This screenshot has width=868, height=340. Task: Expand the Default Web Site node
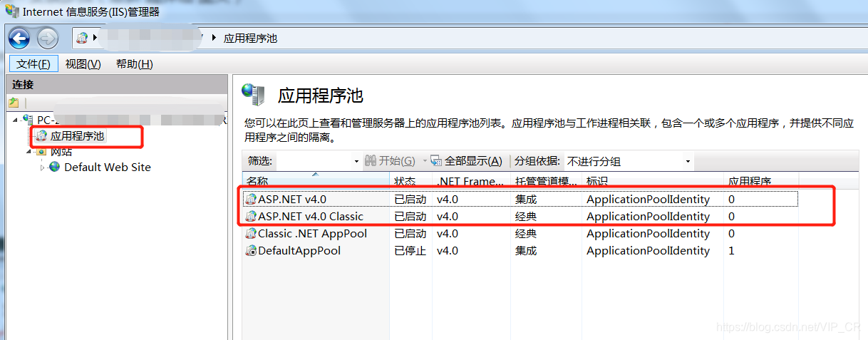coord(42,167)
